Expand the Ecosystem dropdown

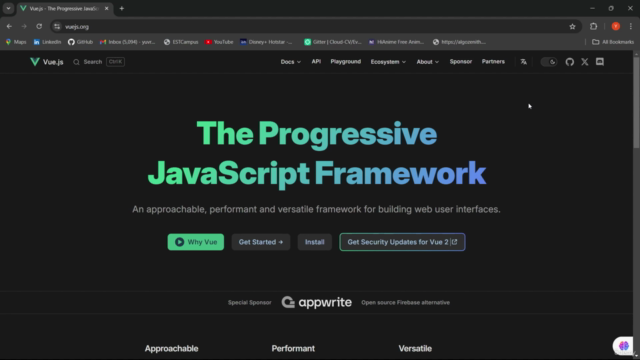388,62
